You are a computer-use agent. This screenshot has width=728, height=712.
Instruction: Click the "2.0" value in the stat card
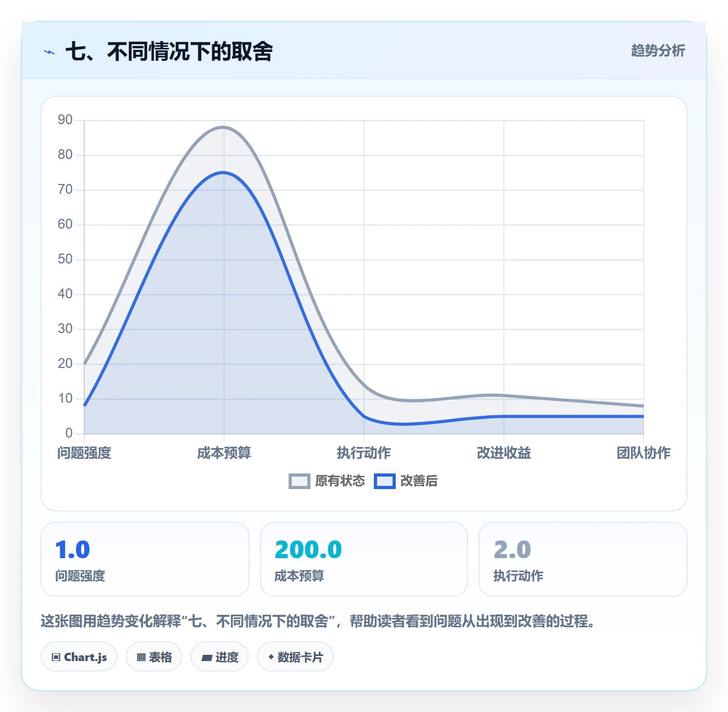[512, 550]
